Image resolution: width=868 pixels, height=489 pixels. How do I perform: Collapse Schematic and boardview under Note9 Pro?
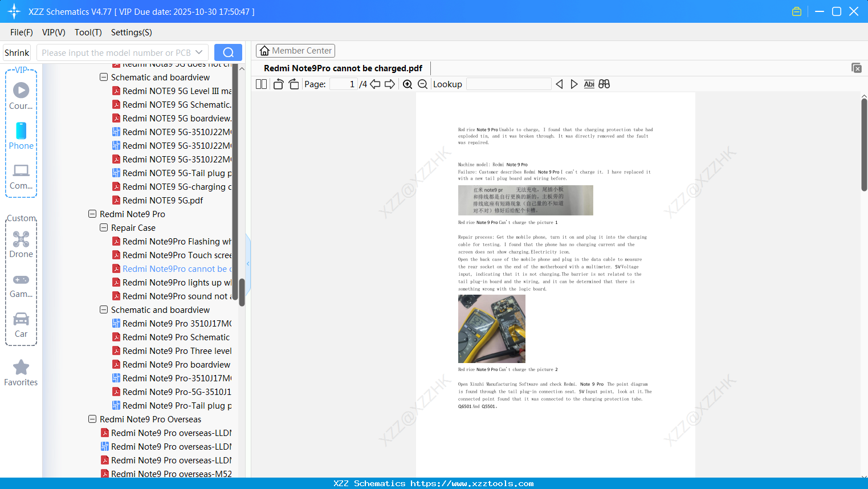click(x=104, y=309)
